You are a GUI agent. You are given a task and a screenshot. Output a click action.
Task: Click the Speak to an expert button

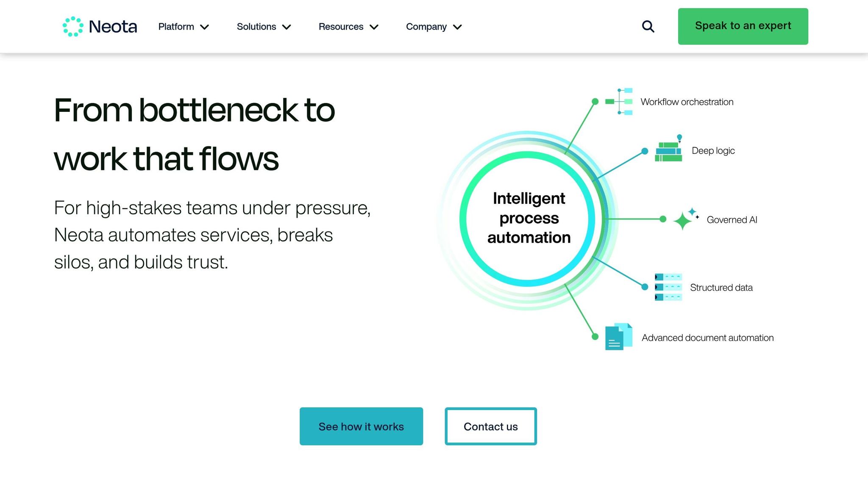pyautogui.click(x=743, y=26)
